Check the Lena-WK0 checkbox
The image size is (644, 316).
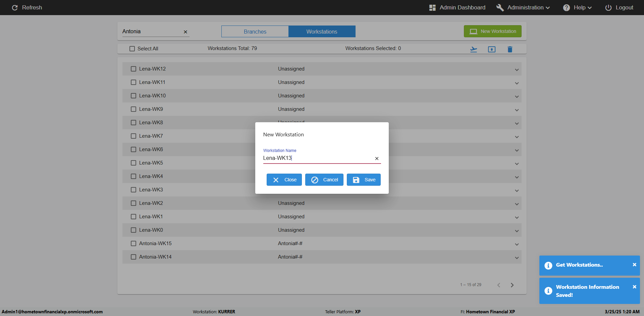pos(133,230)
